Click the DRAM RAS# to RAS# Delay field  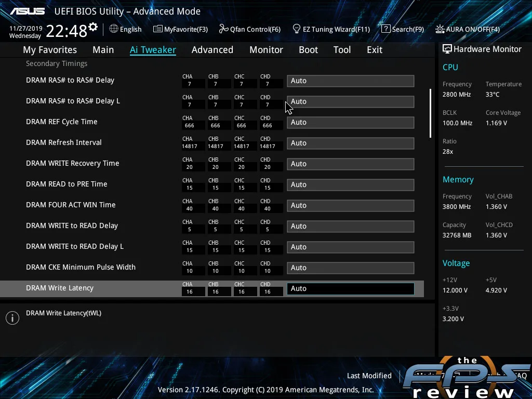tap(351, 81)
